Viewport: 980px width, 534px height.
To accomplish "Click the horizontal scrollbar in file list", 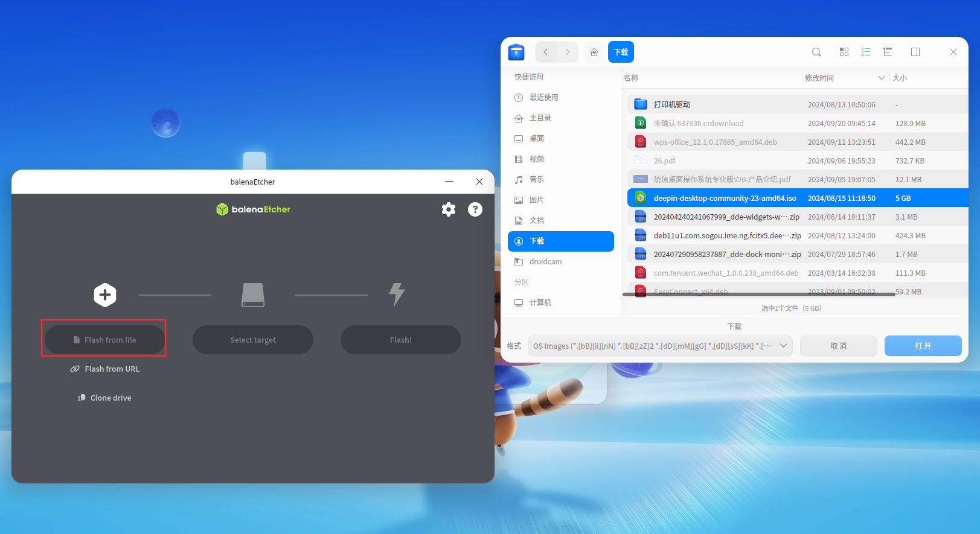I will pos(758,294).
